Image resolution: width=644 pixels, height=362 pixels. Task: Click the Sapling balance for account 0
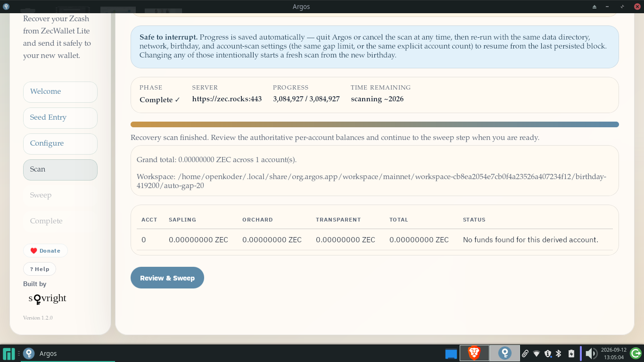198,239
